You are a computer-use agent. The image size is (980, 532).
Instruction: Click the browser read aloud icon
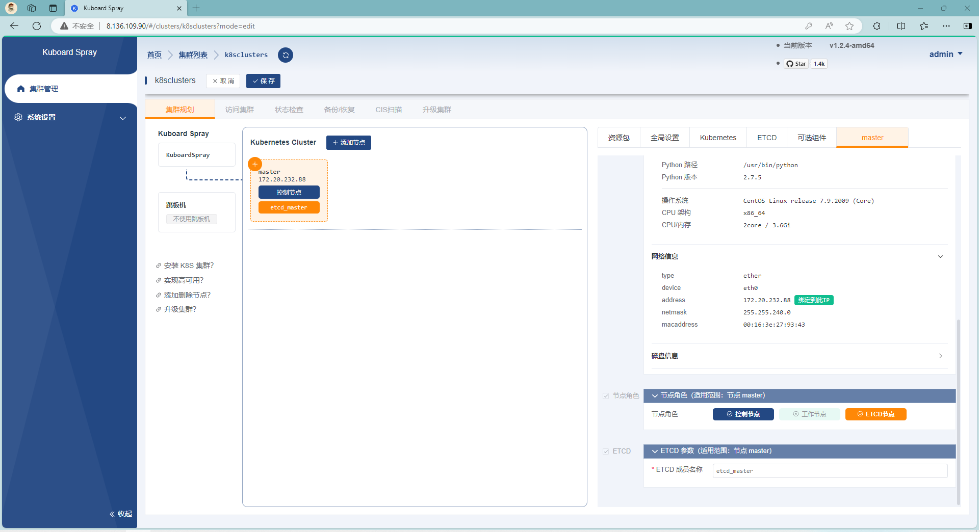(829, 26)
